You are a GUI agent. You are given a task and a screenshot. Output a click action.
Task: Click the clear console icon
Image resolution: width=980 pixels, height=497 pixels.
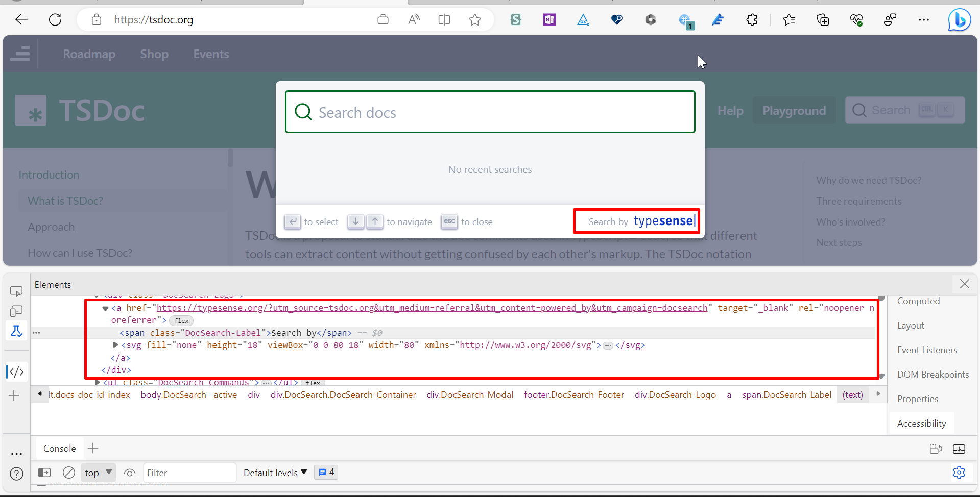69,472
